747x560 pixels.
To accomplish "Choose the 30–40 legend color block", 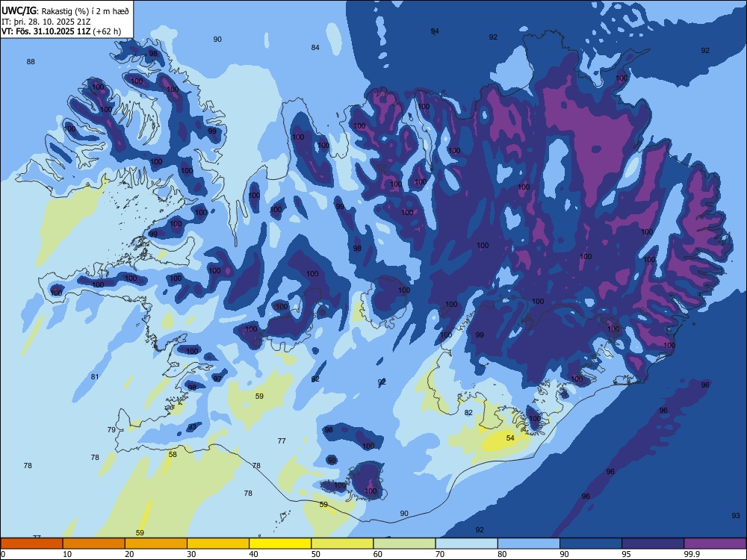I will point(218,544).
